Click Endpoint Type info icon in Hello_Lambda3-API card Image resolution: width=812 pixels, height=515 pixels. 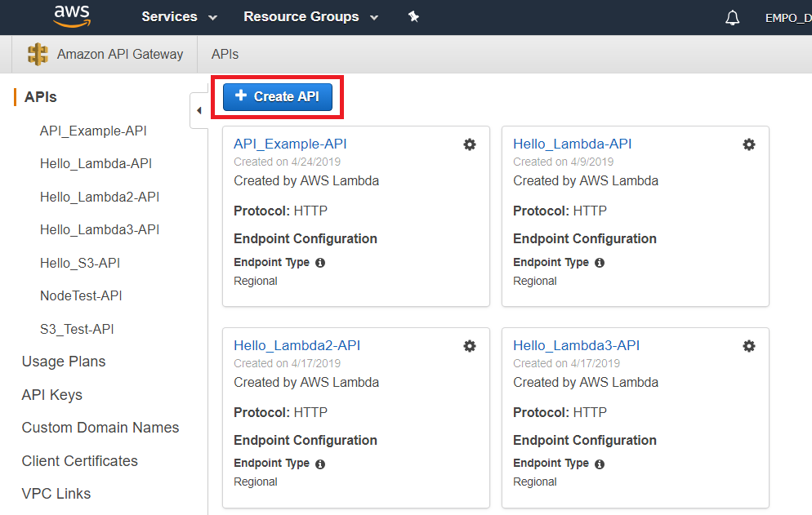[600, 464]
